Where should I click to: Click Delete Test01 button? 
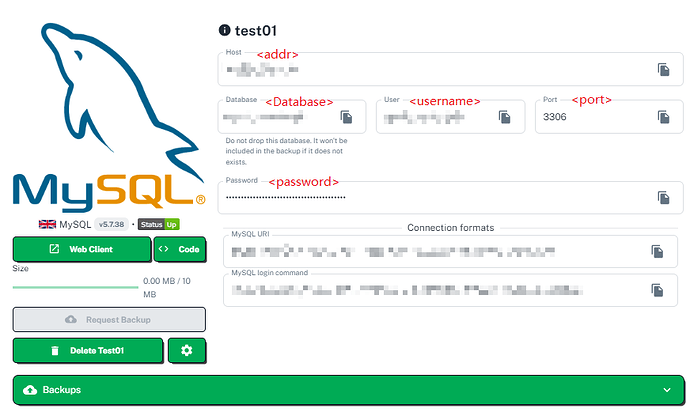click(x=88, y=350)
